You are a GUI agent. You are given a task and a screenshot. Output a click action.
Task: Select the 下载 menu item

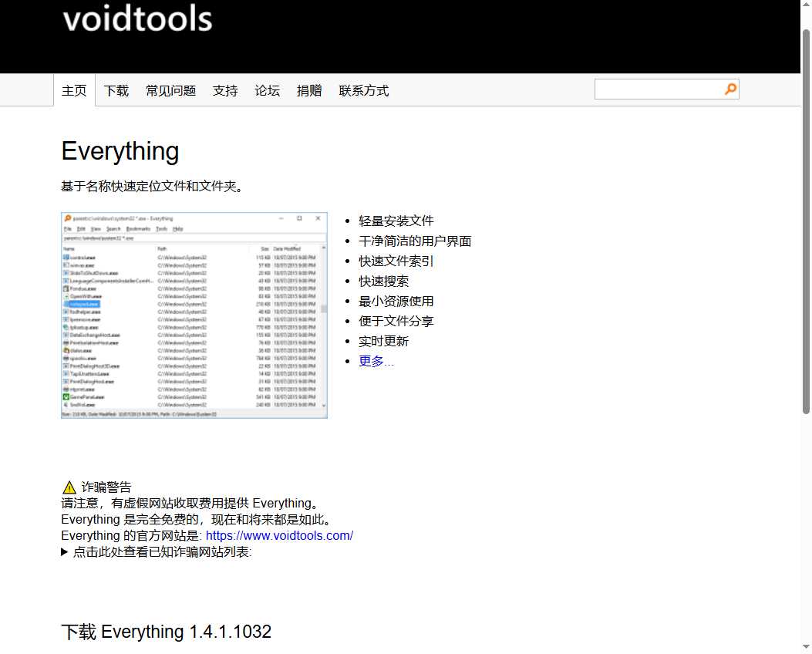coord(116,90)
